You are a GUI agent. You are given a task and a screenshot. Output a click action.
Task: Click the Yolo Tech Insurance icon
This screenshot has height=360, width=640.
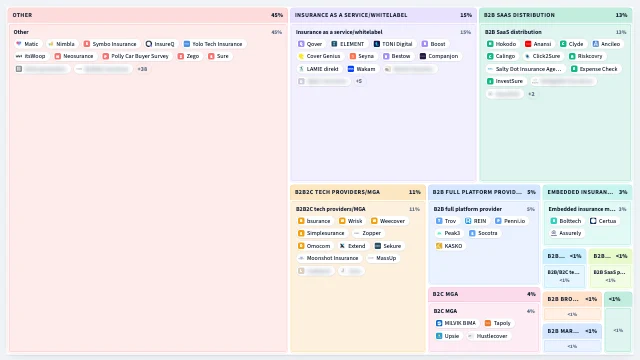(187, 44)
